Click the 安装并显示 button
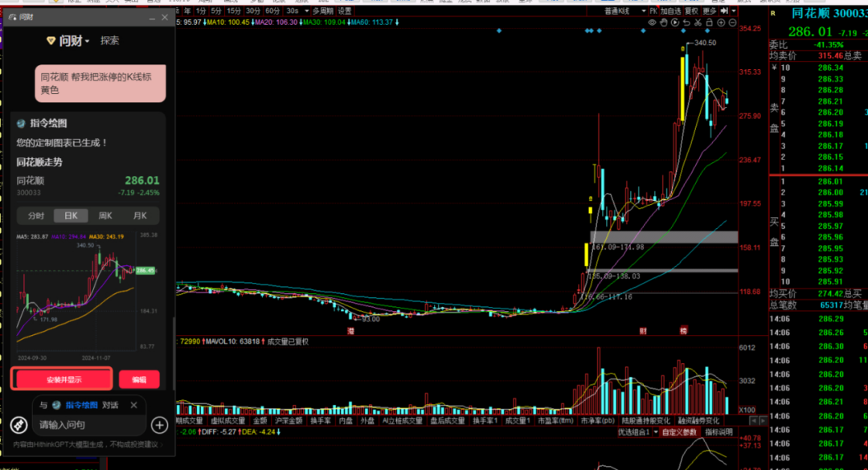 (x=62, y=379)
